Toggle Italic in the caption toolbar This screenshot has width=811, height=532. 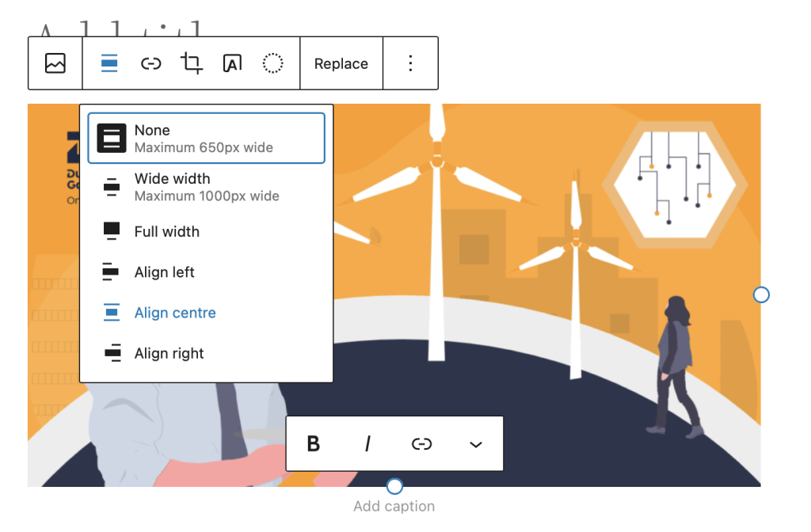(367, 443)
